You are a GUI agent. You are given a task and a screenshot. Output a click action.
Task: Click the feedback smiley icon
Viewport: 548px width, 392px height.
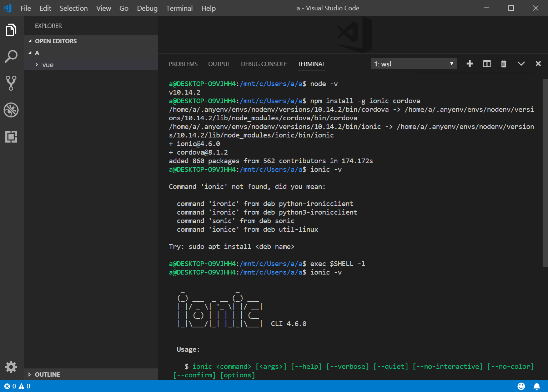click(x=521, y=386)
